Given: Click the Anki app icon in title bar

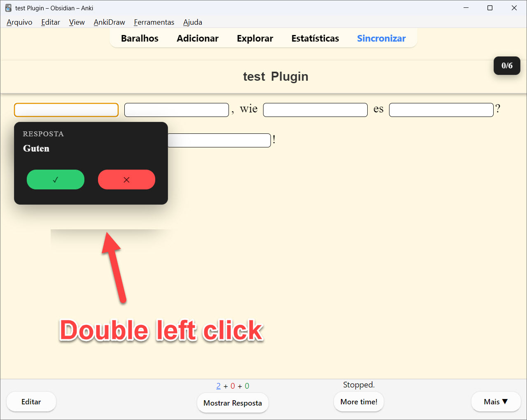Looking at the screenshot, I should point(8,8).
